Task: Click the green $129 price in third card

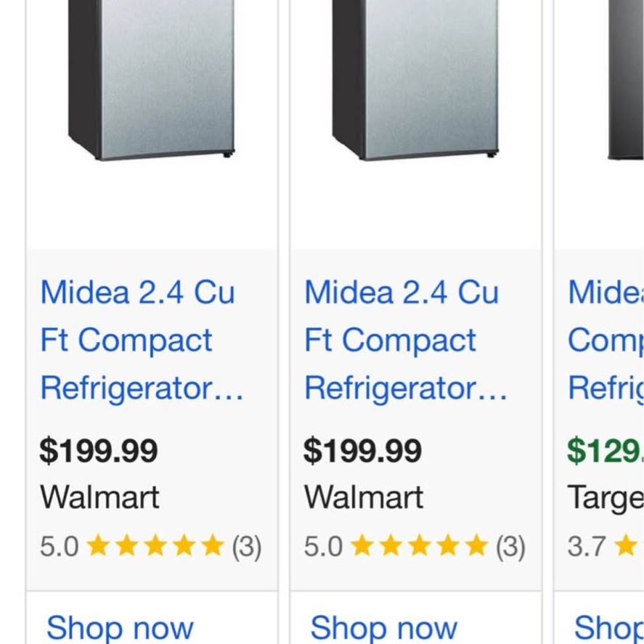Action: [606, 451]
